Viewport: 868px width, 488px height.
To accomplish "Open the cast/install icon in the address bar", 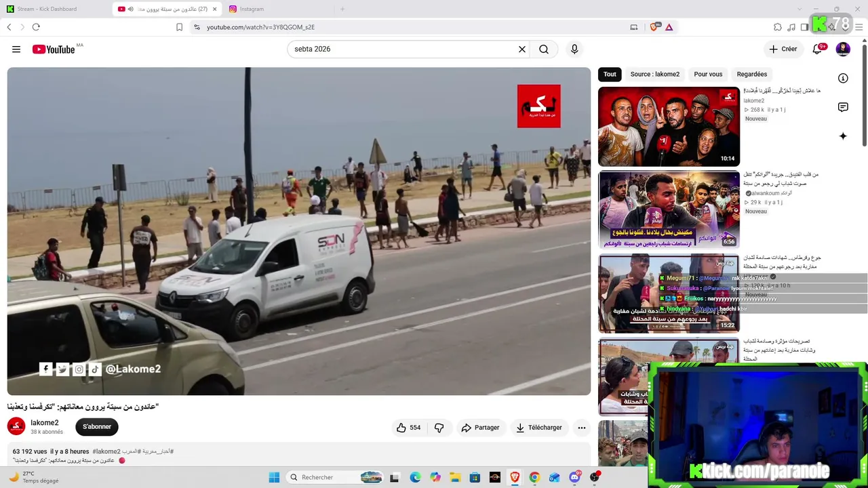I will [x=634, y=27].
